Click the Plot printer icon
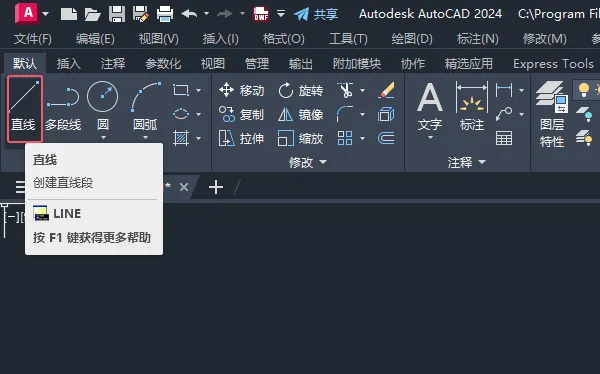 (x=165, y=14)
